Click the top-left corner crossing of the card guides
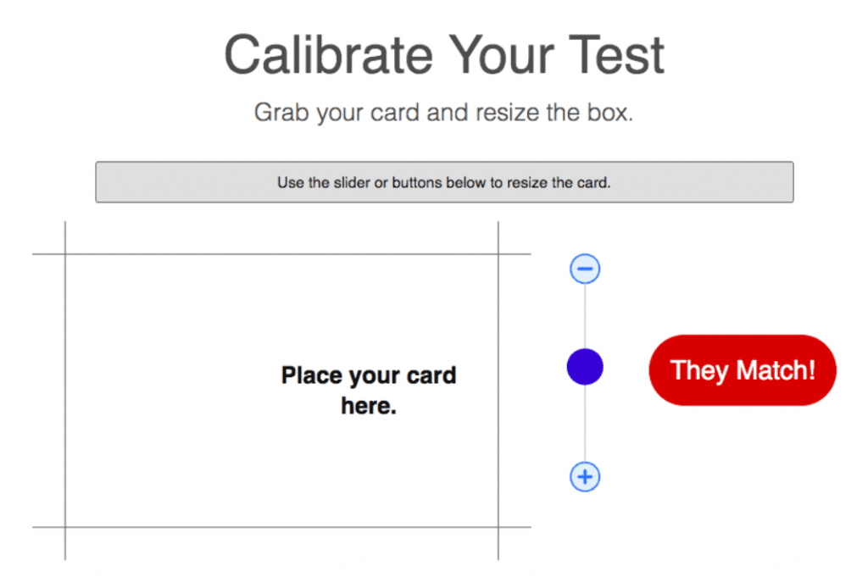Image resolution: width=868 pixels, height=588 pixels. click(x=65, y=254)
